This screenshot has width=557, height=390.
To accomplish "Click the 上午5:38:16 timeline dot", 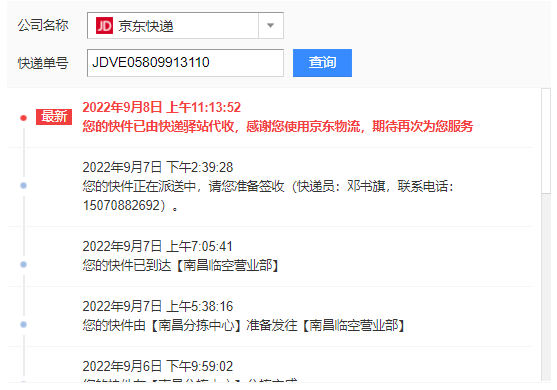I will tap(23, 324).
